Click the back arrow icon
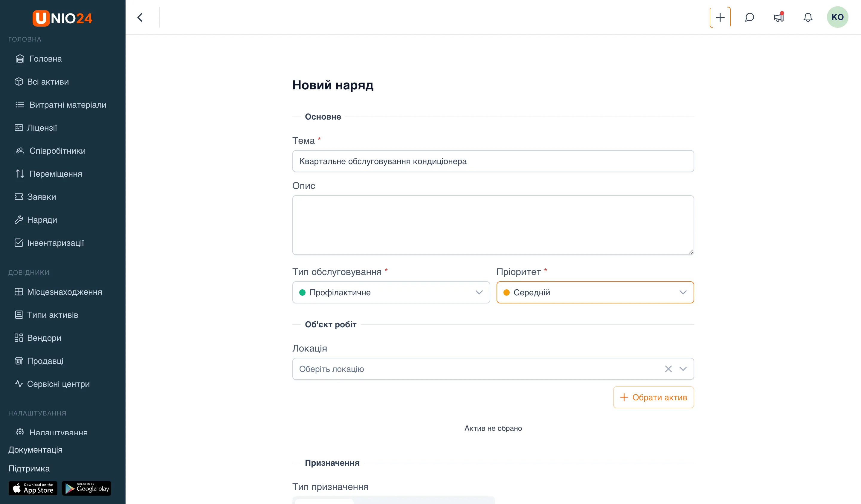The height and width of the screenshot is (504, 861). [140, 17]
